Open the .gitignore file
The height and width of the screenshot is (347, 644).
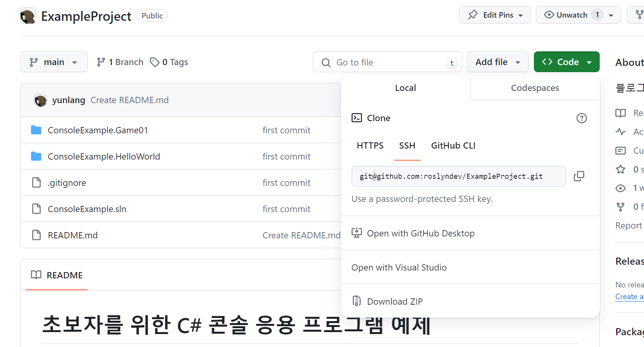coord(67,183)
